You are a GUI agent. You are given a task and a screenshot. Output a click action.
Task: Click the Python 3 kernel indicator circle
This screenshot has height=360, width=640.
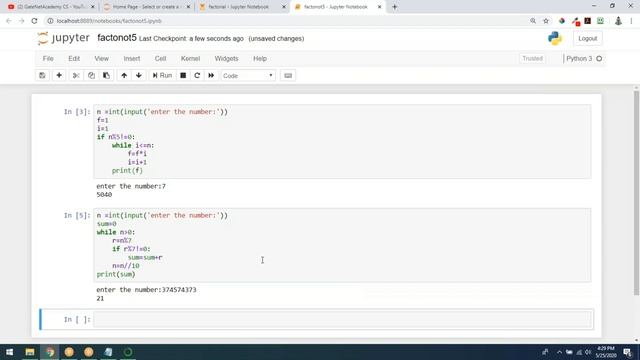pos(599,59)
